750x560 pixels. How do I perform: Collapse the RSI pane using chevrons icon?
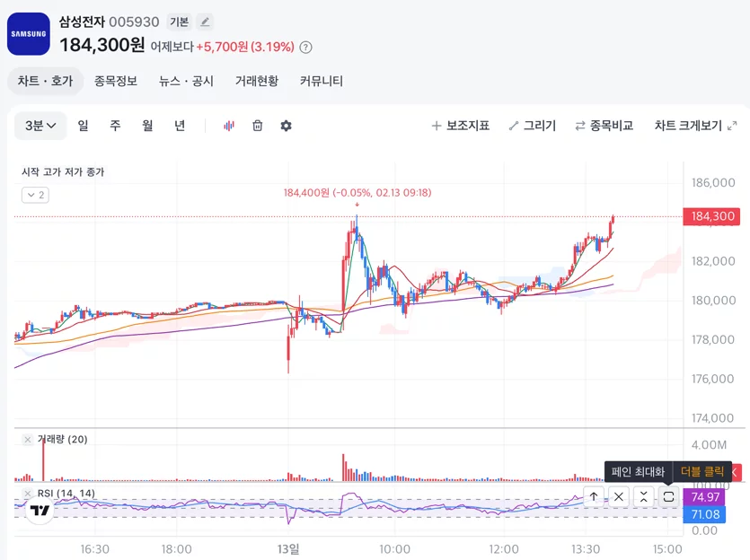pos(643,496)
